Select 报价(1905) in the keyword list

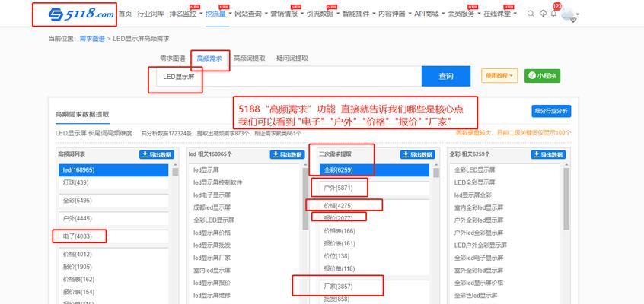click(x=113, y=267)
